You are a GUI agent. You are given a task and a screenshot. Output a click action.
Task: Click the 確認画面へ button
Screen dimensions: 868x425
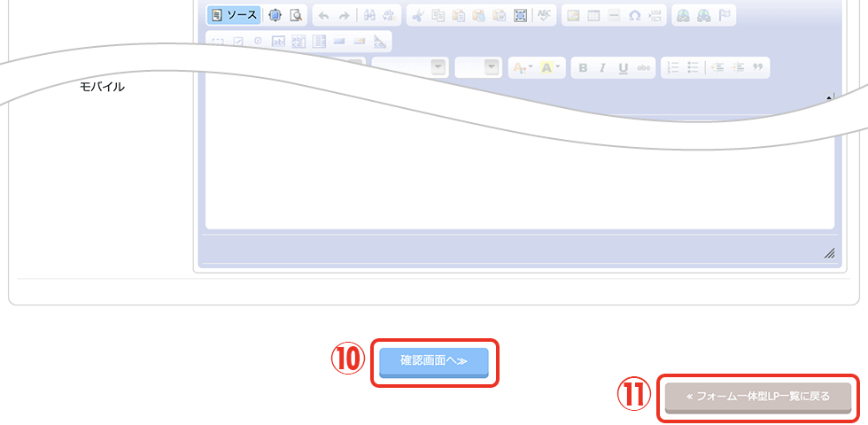tap(433, 362)
